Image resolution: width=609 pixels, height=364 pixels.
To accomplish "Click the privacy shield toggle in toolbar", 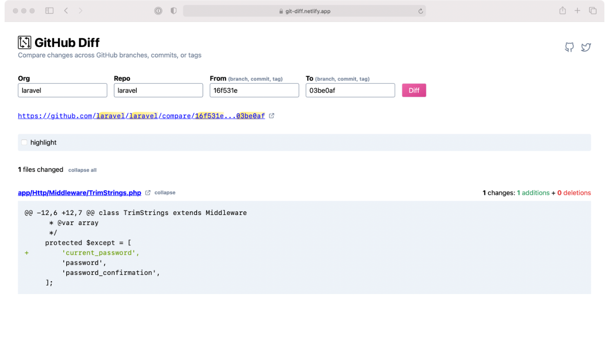I will [173, 11].
